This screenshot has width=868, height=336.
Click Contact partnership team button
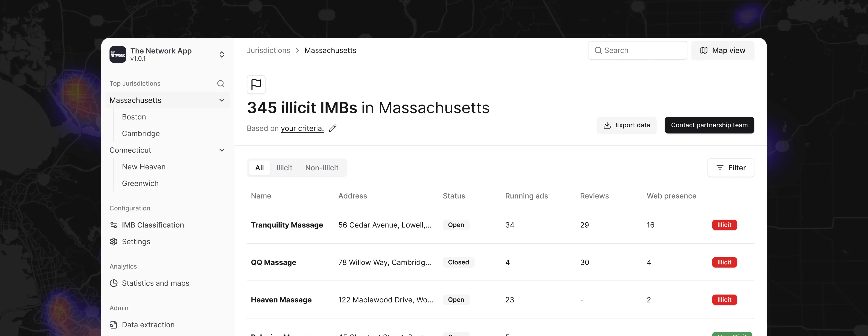(709, 125)
